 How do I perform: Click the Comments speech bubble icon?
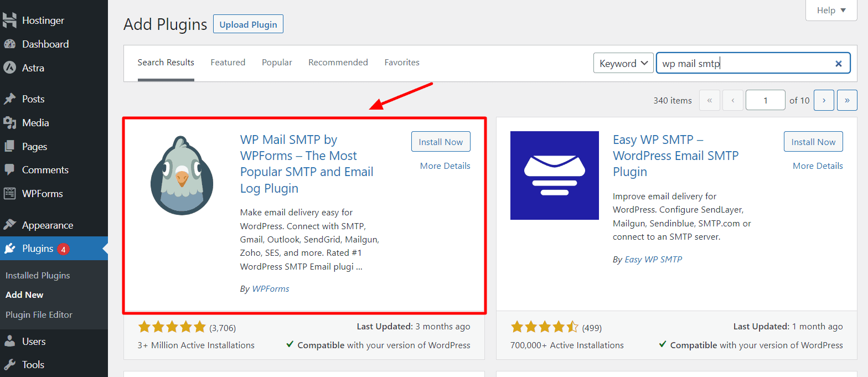9,170
